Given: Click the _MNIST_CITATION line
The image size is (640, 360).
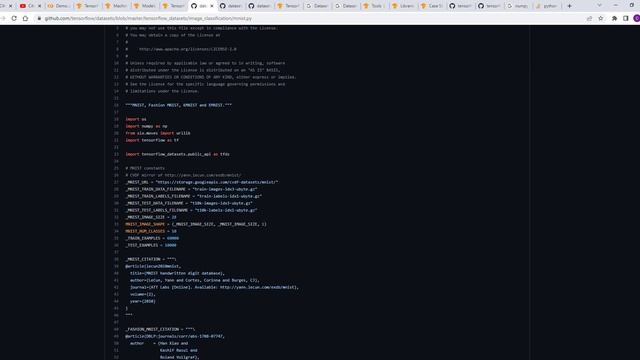Looking at the screenshot, I should pos(151,259).
